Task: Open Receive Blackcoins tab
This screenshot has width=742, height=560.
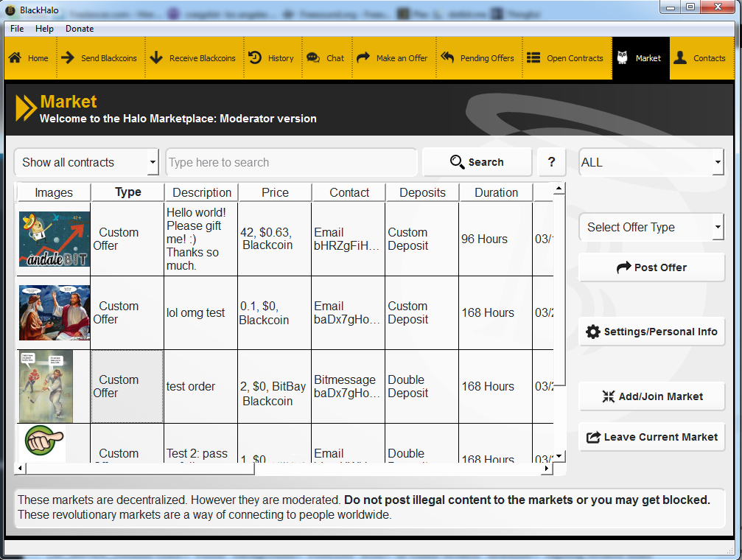Action: [x=193, y=58]
